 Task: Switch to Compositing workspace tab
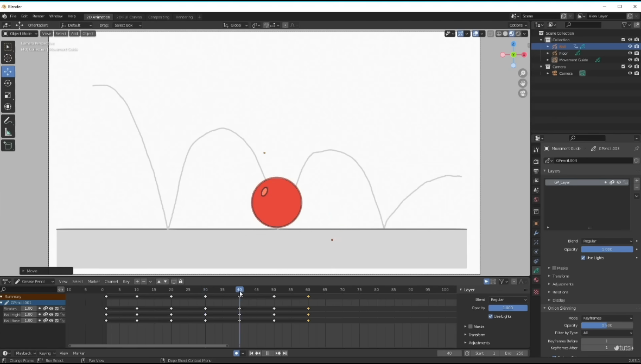(158, 17)
